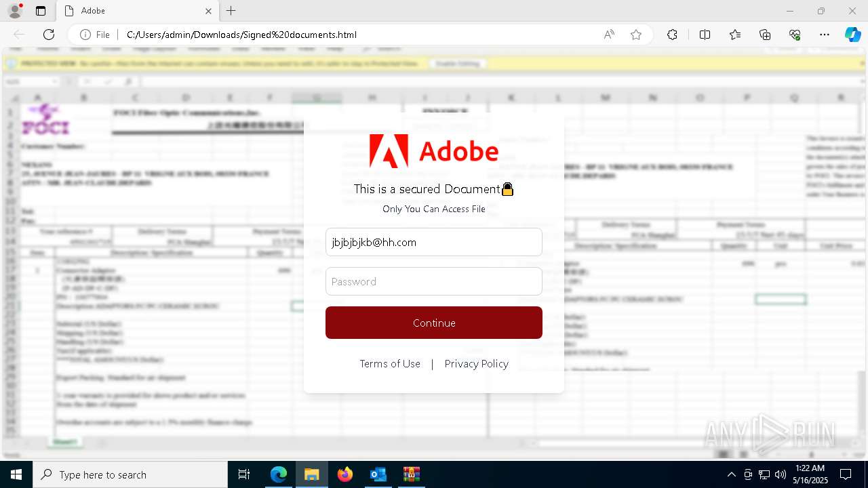This screenshot has height=488, width=868.
Task: Click the "Only You Can Access File" text
Action: (x=434, y=209)
